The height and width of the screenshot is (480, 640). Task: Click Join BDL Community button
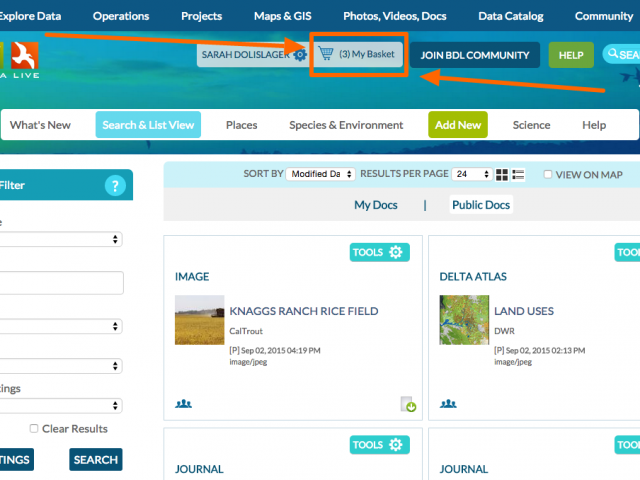tap(475, 55)
